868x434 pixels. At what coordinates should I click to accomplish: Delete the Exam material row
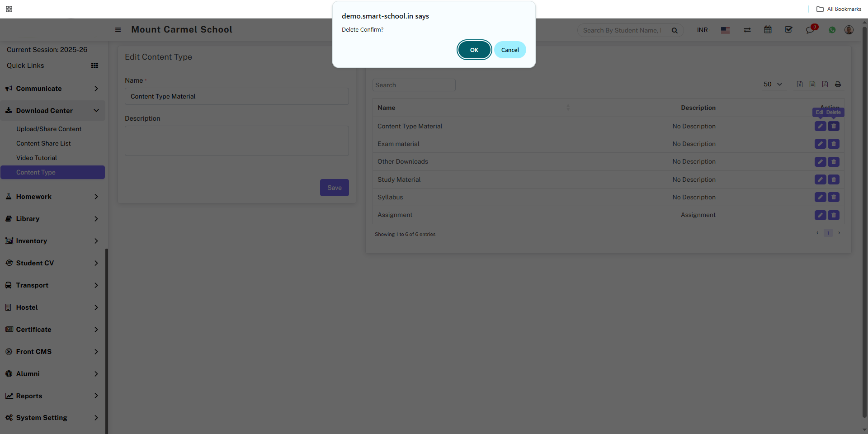tap(834, 144)
